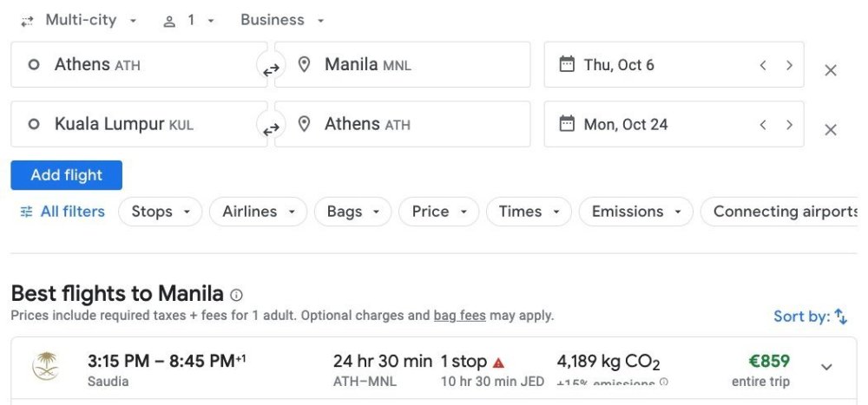The image size is (868, 405).
Task: Go to next day after Thu, Oct 6
Action: click(x=789, y=65)
